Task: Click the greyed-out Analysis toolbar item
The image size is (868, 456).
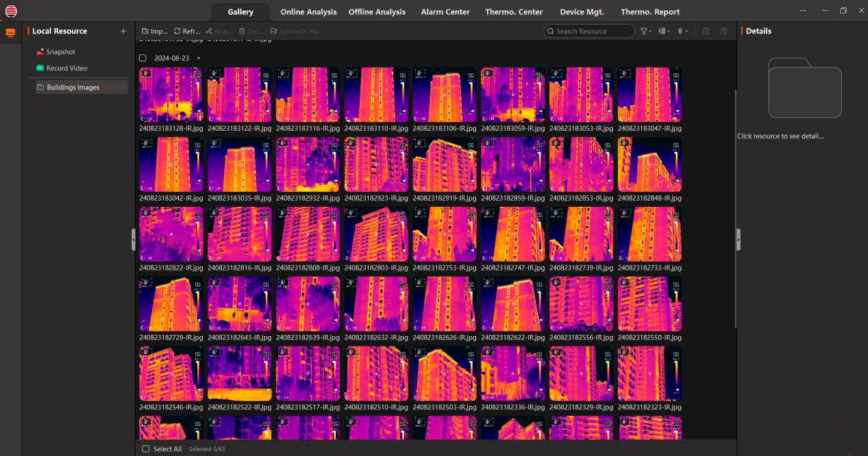Action: pos(219,31)
